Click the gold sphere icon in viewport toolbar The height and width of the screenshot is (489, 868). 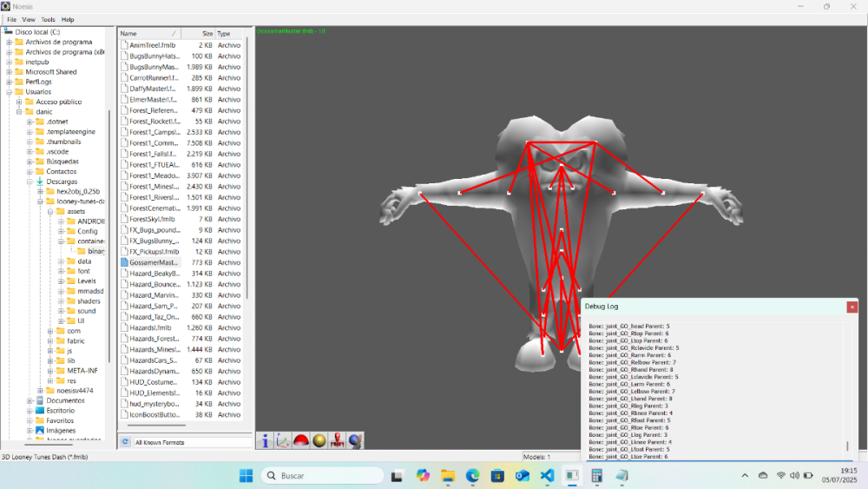coord(319,441)
